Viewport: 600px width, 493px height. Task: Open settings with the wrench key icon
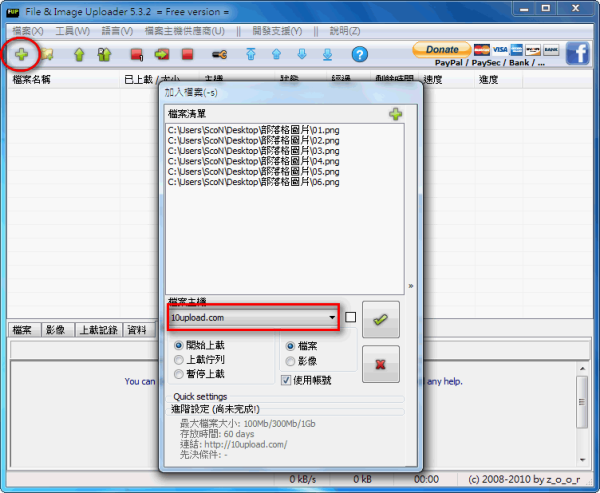220,55
